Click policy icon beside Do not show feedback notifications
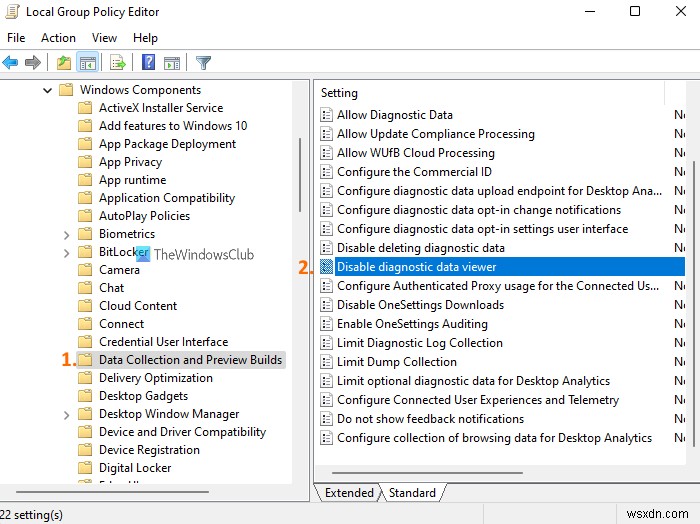The width and height of the screenshot is (700, 524). coord(326,419)
